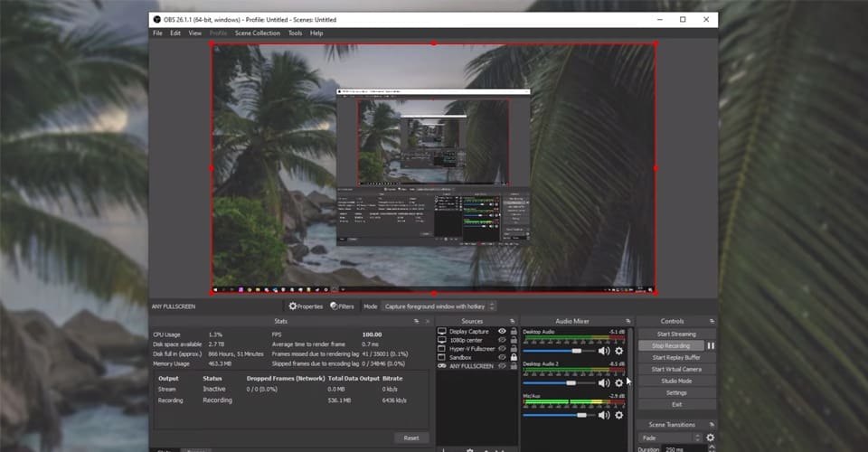Viewport: 868px width, 452px height.
Task: Click Start Virtual Camera button
Action: (676, 369)
